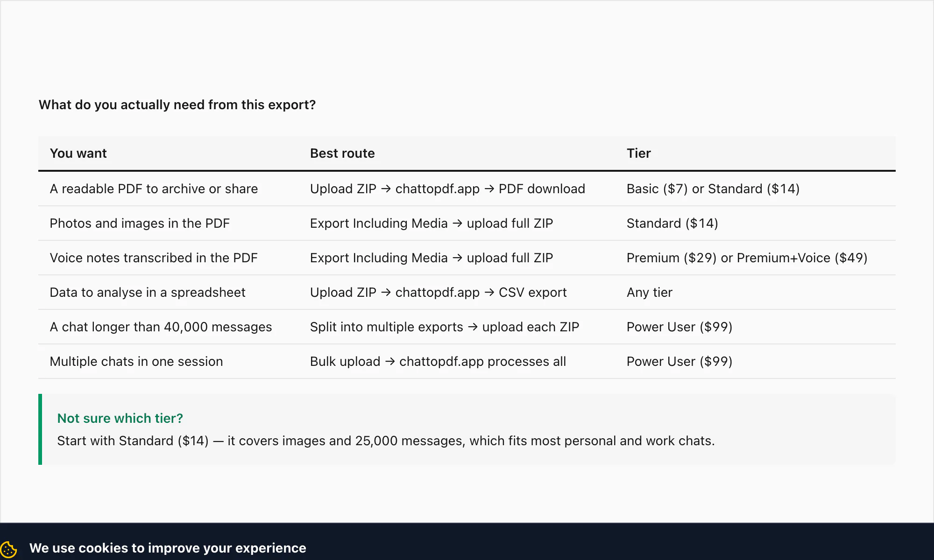Select 'Data to analyse in a spreadsheet' row
This screenshot has height=560, width=934.
pos(467,292)
